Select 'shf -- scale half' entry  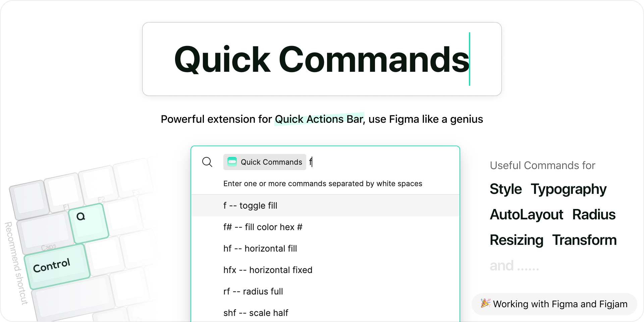tap(325, 313)
